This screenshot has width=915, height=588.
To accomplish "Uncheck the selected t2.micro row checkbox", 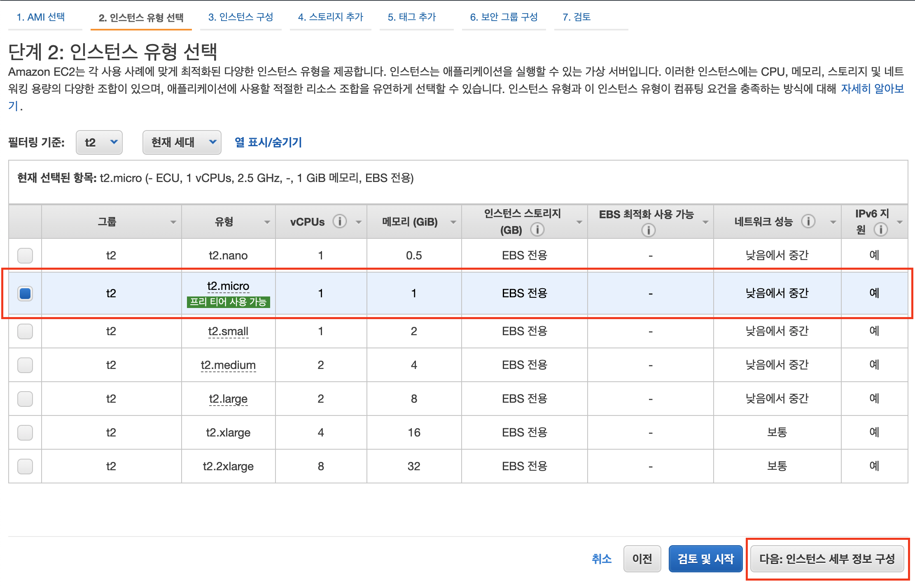I will pyautogui.click(x=25, y=293).
